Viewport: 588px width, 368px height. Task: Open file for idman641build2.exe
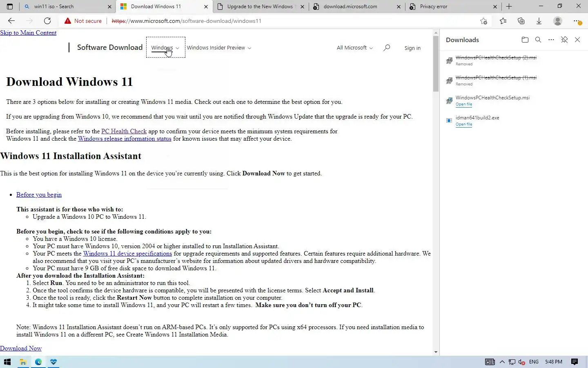[x=464, y=124]
